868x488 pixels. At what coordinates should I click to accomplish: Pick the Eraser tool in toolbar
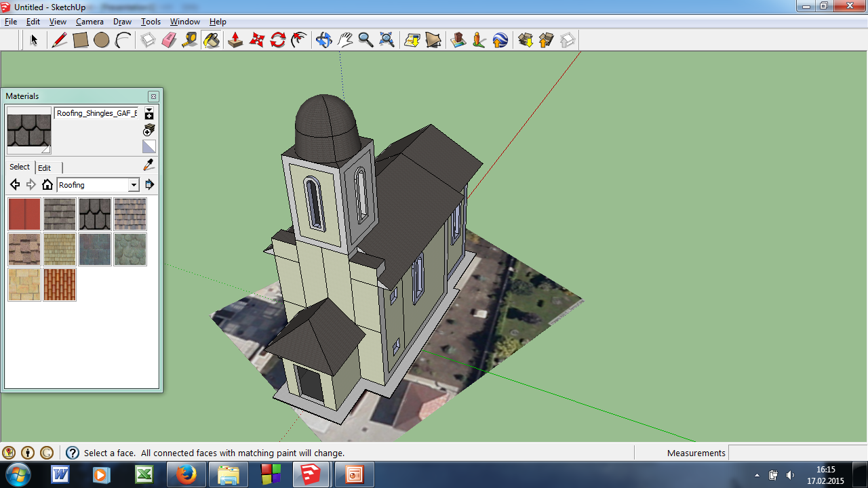[x=169, y=40]
